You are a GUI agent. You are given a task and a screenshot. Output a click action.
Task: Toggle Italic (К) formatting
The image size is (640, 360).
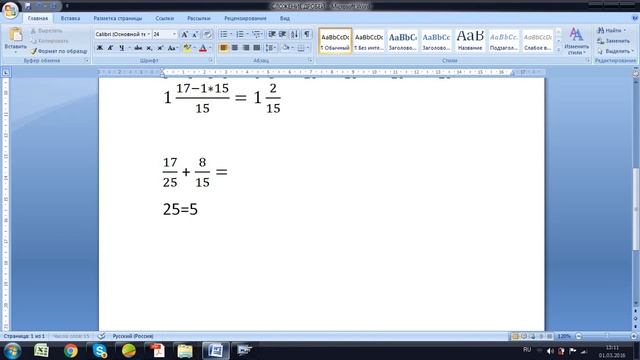110,48
